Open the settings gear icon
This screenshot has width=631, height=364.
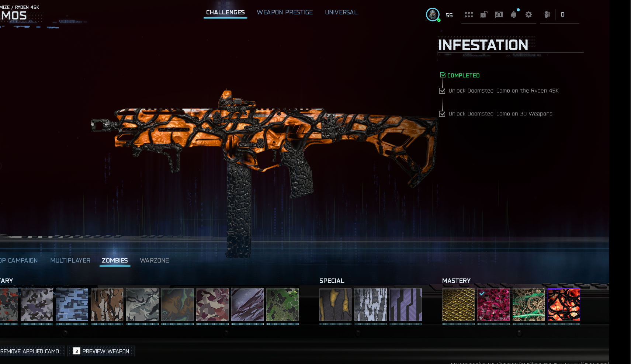pyautogui.click(x=529, y=15)
